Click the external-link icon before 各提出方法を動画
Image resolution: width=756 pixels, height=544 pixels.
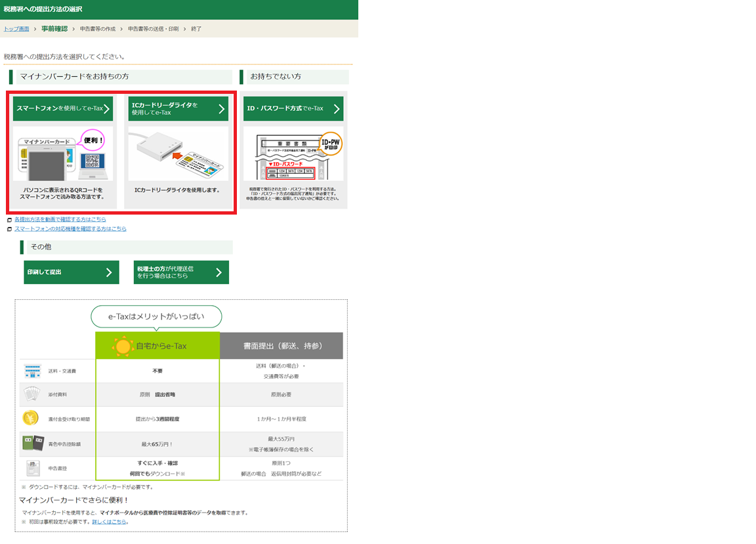point(9,220)
